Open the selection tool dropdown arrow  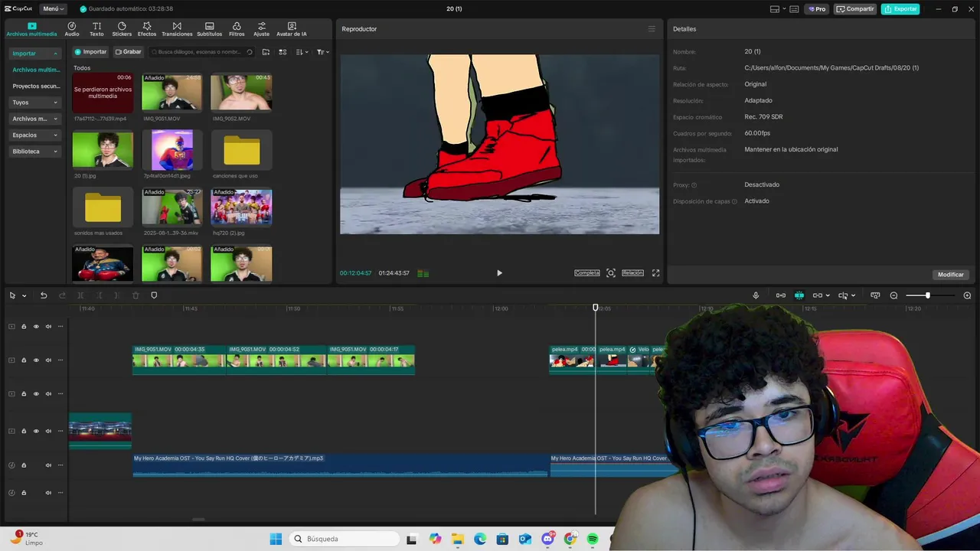coord(24,296)
